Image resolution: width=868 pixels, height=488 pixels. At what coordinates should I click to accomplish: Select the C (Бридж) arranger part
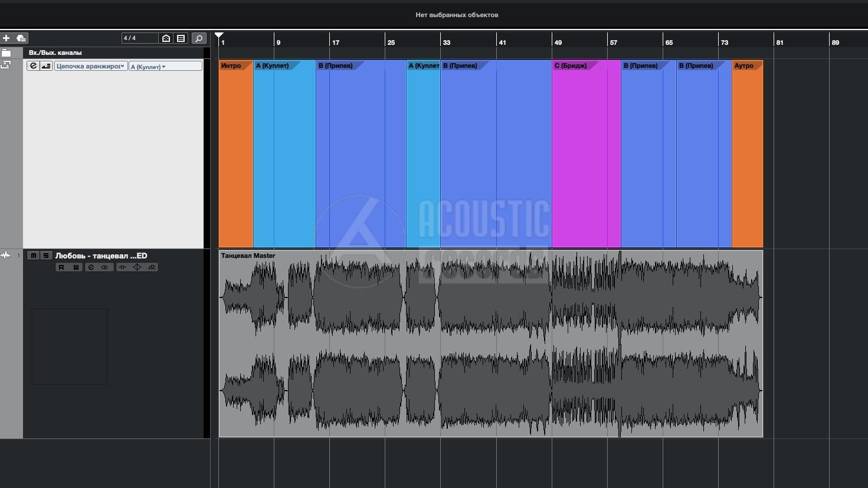click(587, 153)
